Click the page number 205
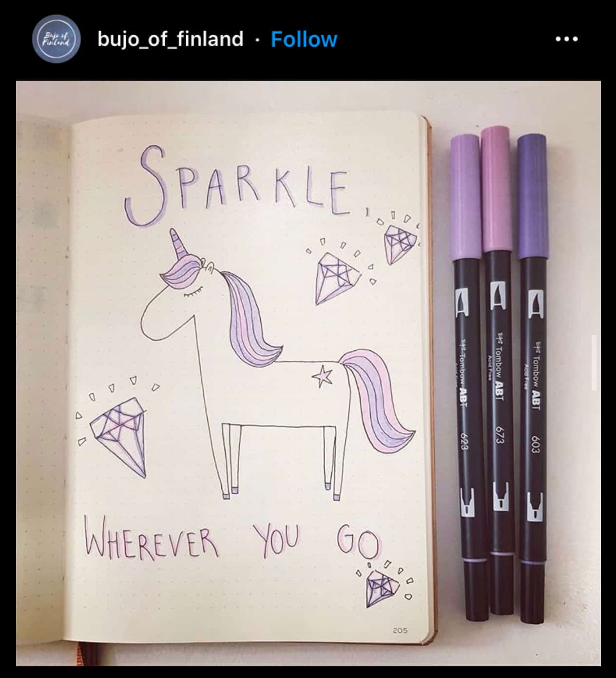Screen dimensions: 616x678 [x=400, y=631]
